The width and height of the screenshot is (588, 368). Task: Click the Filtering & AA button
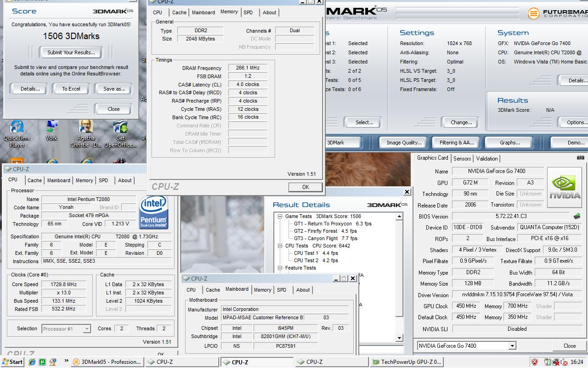click(x=457, y=143)
